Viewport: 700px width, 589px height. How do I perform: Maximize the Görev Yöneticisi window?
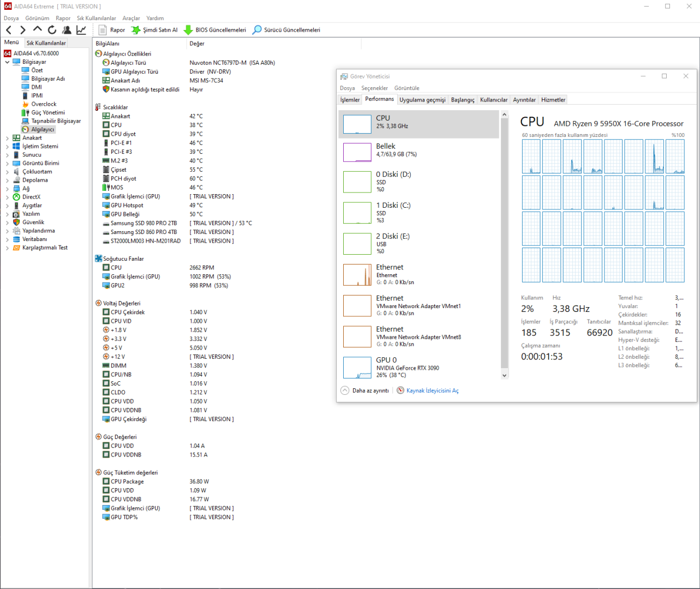(664, 76)
